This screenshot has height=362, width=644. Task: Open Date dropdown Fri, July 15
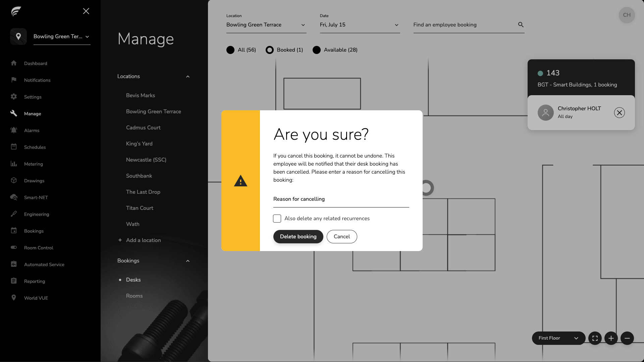360,25
